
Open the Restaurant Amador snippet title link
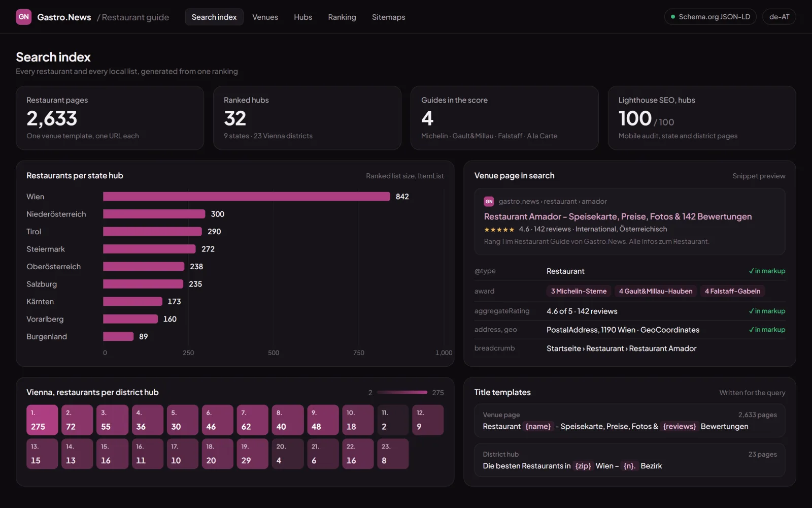coord(618,216)
